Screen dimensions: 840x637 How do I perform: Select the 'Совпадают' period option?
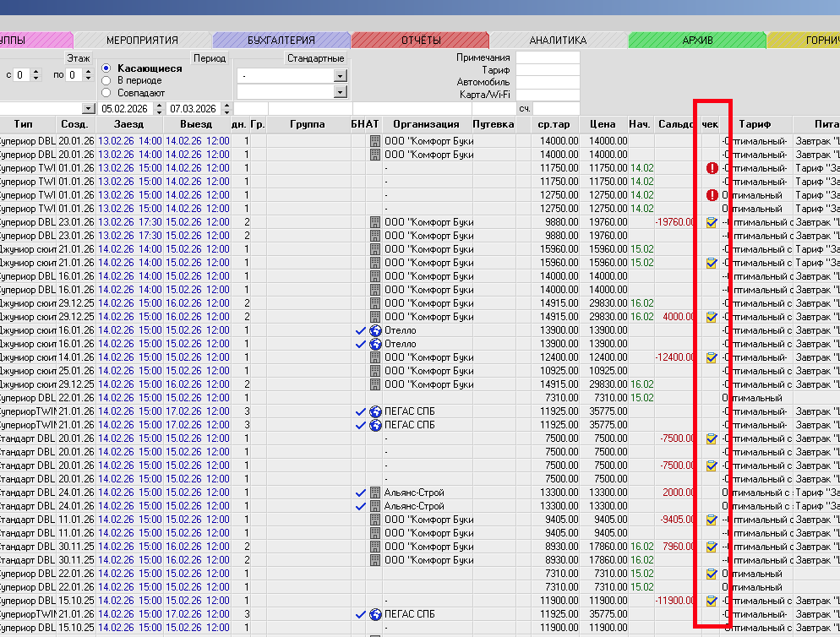coord(106,93)
